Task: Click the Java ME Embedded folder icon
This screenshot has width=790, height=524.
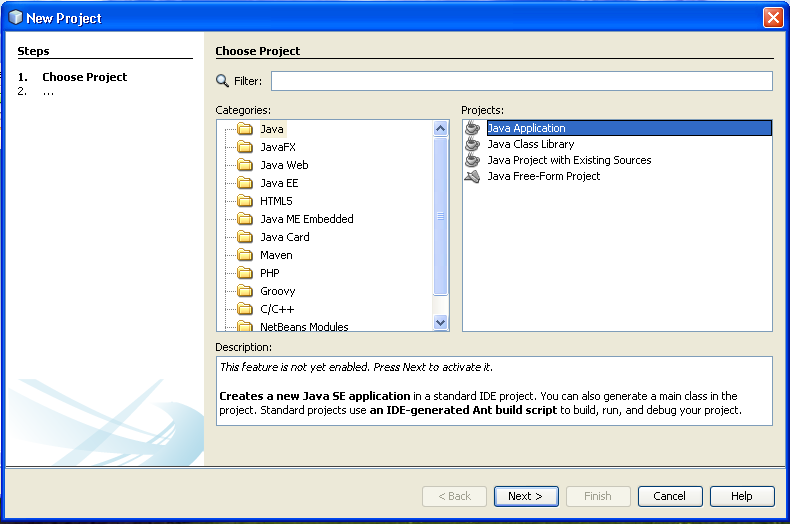Action: [x=245, y=219]
